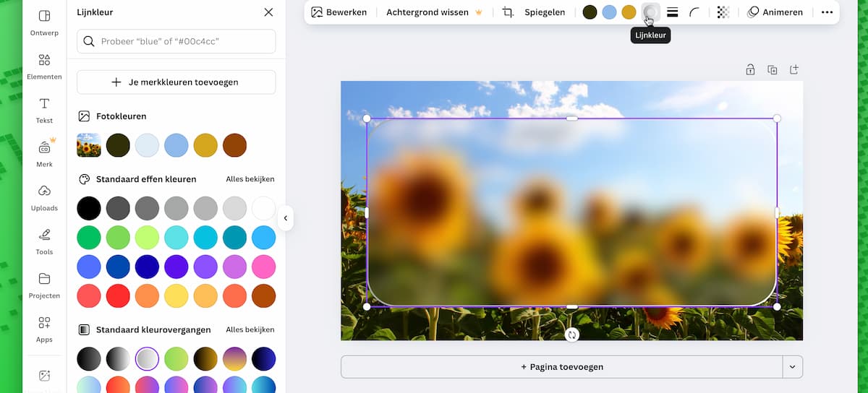This screenshot has width=868, height=393.
Task: Expand the dropdown next to Pagina toevoegen
Action: point(792,367)
